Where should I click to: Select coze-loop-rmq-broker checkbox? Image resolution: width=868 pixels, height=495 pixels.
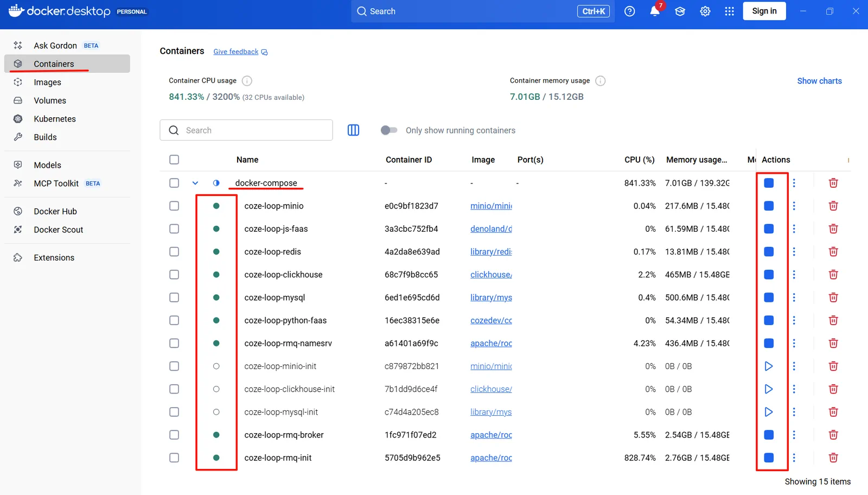[174, 435]
